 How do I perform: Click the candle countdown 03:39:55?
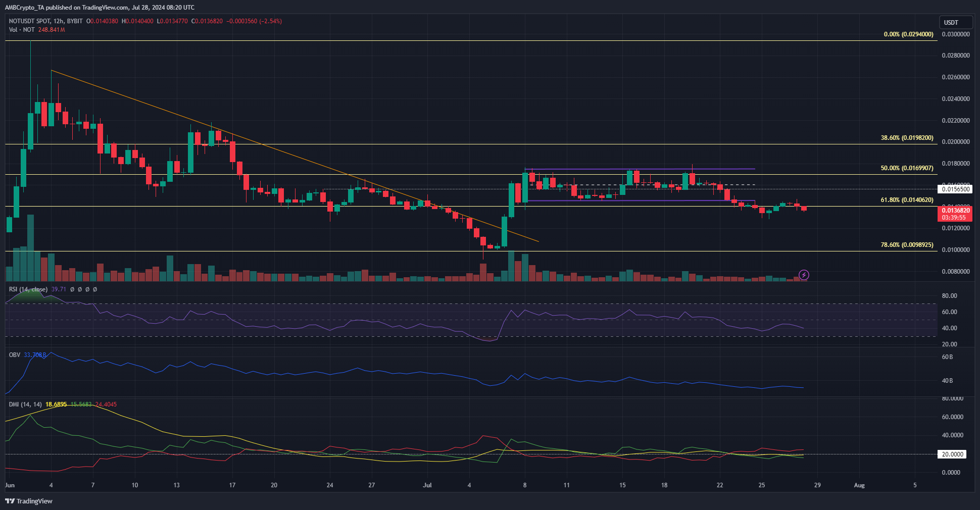pyautogui.click(x=954, y=218)
